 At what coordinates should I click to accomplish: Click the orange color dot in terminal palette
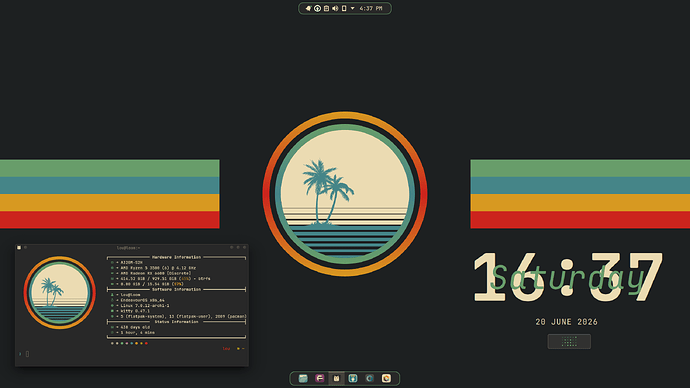click(136, 343)
